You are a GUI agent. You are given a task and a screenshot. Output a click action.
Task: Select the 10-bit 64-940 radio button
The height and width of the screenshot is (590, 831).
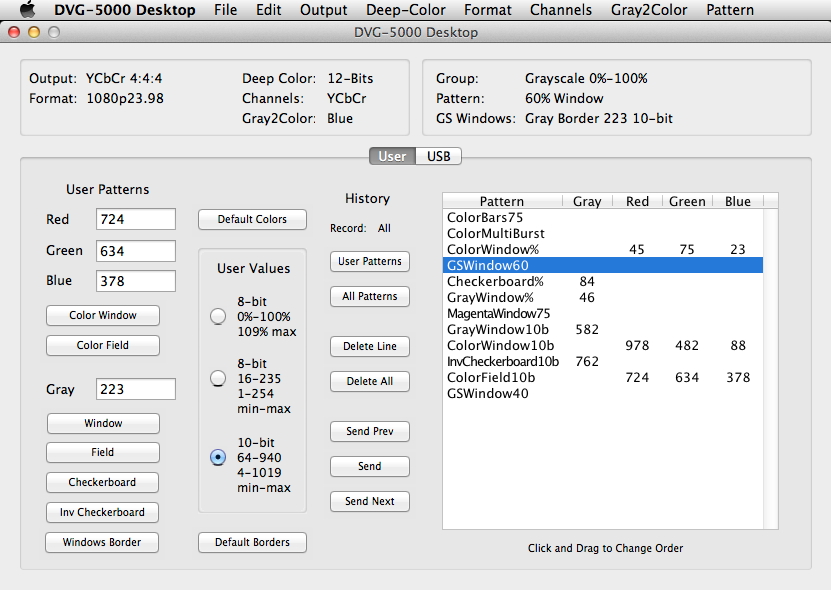[x=218, y=457]
